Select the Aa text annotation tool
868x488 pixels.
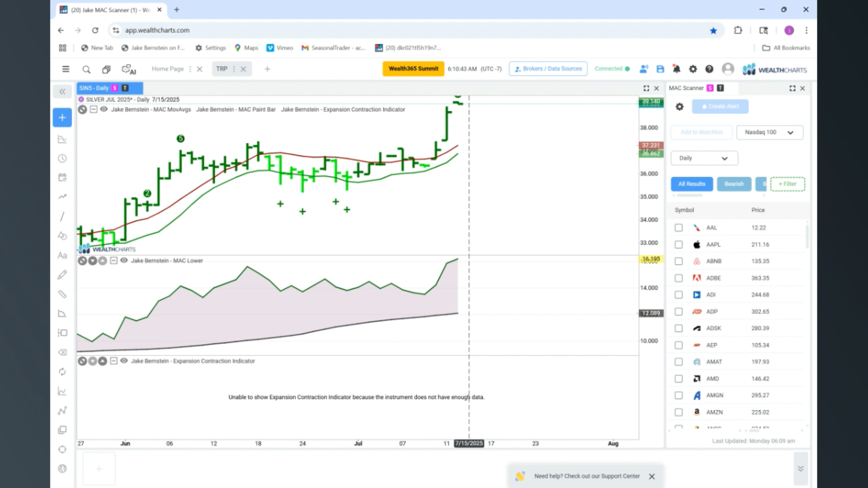62,255
